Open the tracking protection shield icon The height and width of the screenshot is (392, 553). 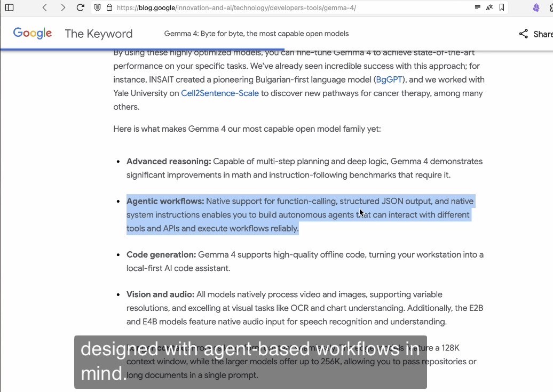pos(98,7)
